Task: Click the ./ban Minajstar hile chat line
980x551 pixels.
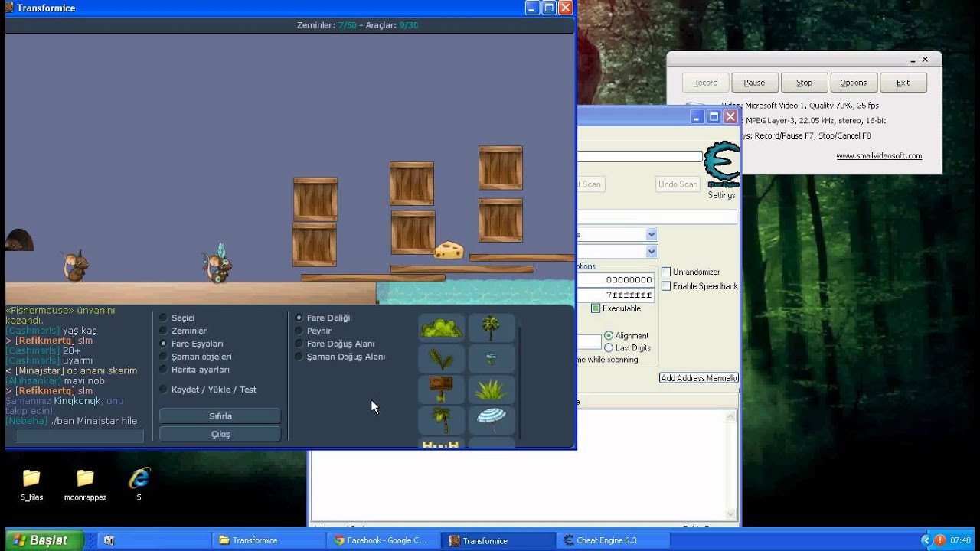Action: click(x=71, y=421)
